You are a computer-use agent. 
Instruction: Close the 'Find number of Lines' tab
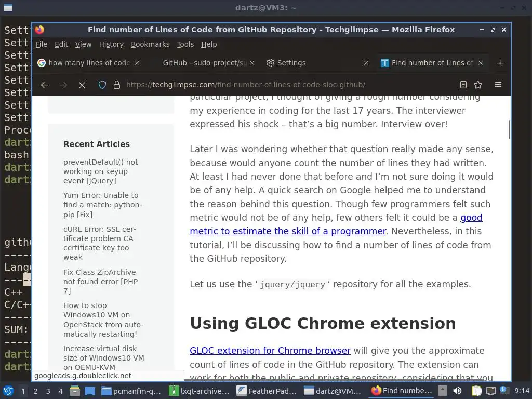pyautogui.click(x=481, y=63)
